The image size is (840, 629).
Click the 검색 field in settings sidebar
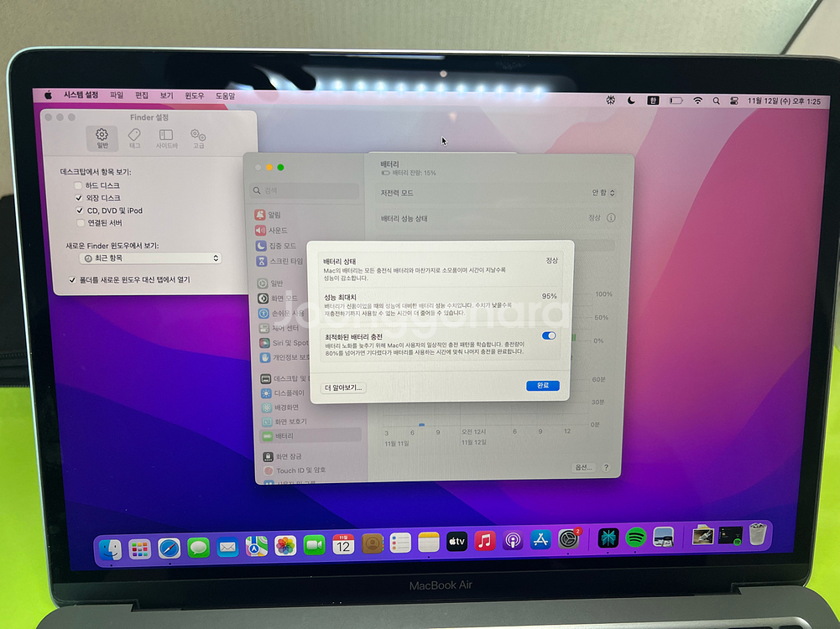tap(307, 190)
